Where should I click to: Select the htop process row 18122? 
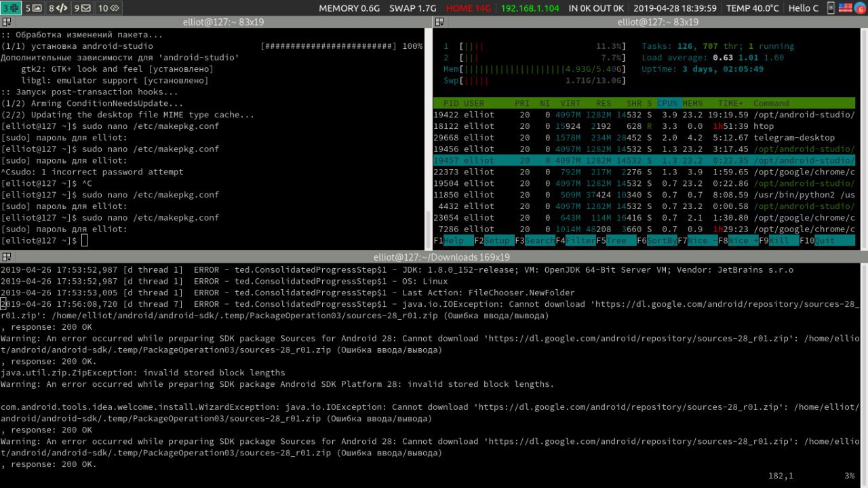click(x=644, y=126)
